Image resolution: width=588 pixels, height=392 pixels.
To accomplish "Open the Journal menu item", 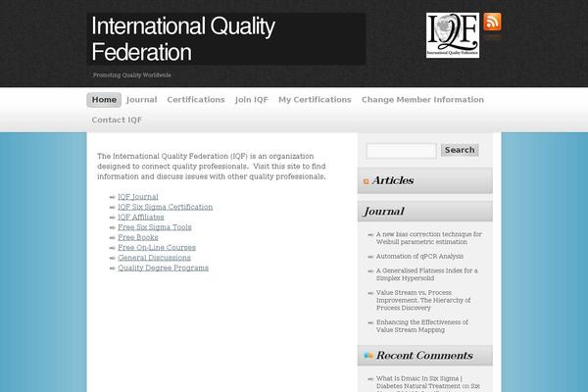I will pos(142,100).
